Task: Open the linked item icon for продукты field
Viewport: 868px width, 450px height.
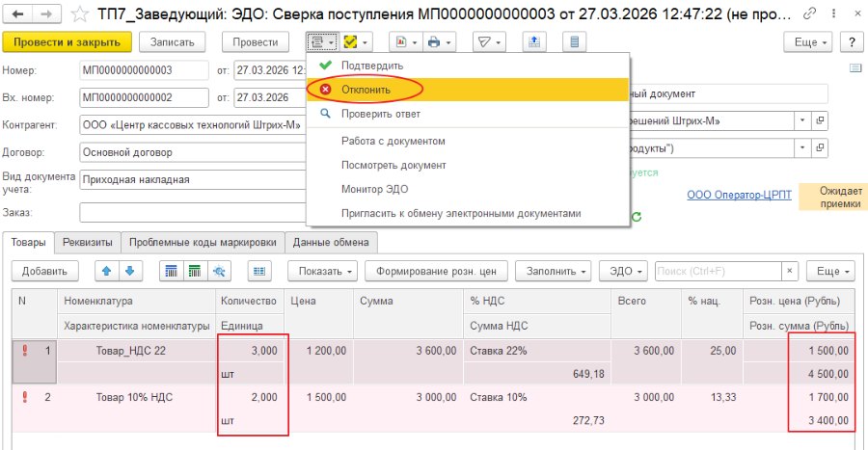Action: 820,147
